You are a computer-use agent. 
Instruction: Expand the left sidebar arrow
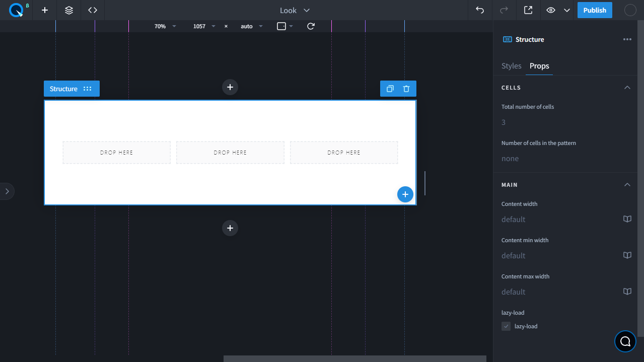point(7,191)
